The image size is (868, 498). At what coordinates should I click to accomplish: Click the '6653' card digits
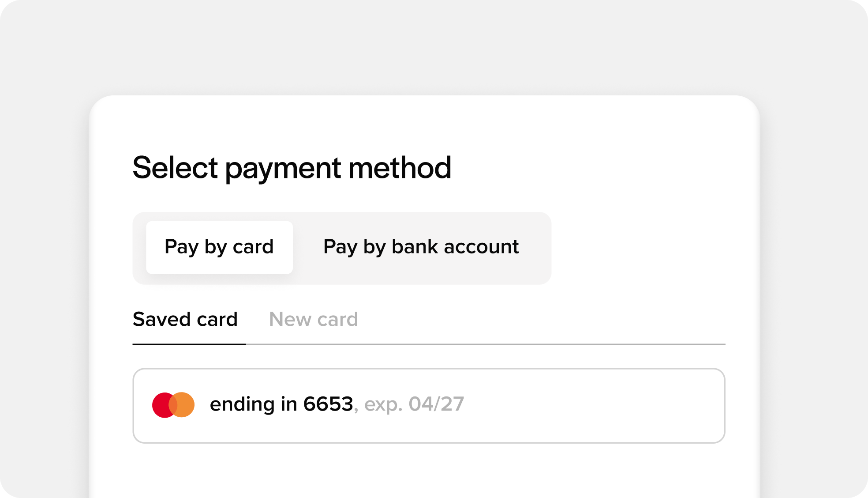[x=328, y=404]
